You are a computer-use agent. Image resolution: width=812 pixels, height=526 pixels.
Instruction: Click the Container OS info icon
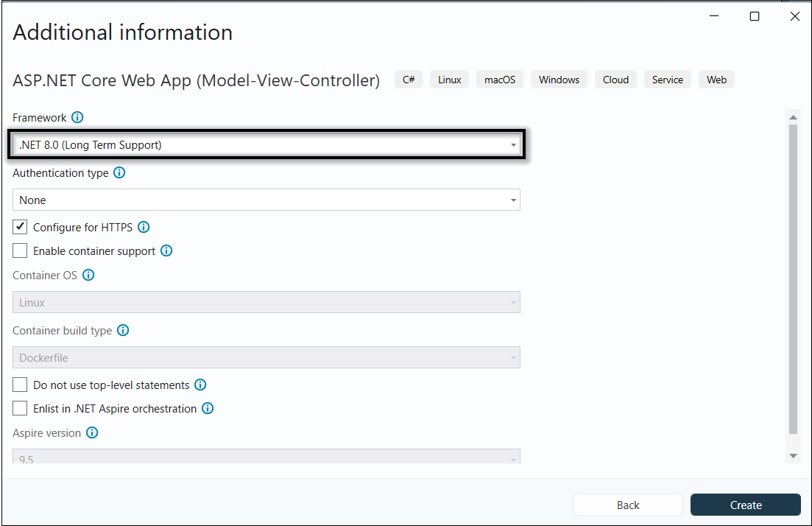[x=88, y=275]
